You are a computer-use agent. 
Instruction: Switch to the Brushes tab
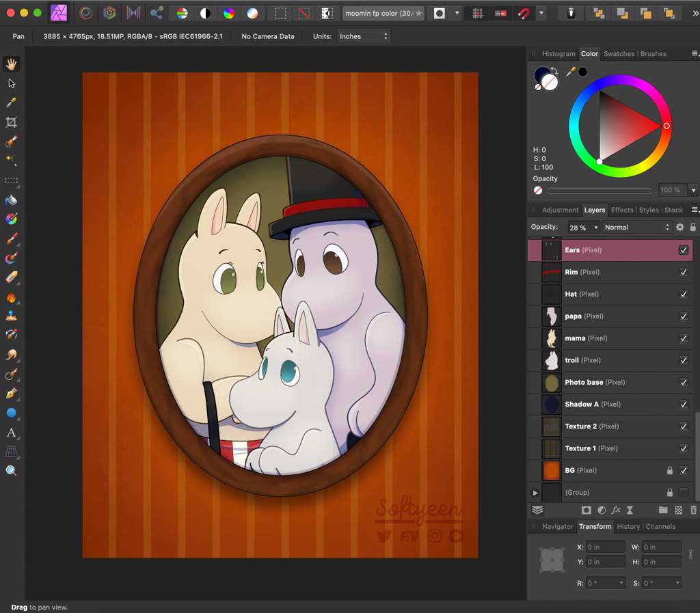point(653,53)
